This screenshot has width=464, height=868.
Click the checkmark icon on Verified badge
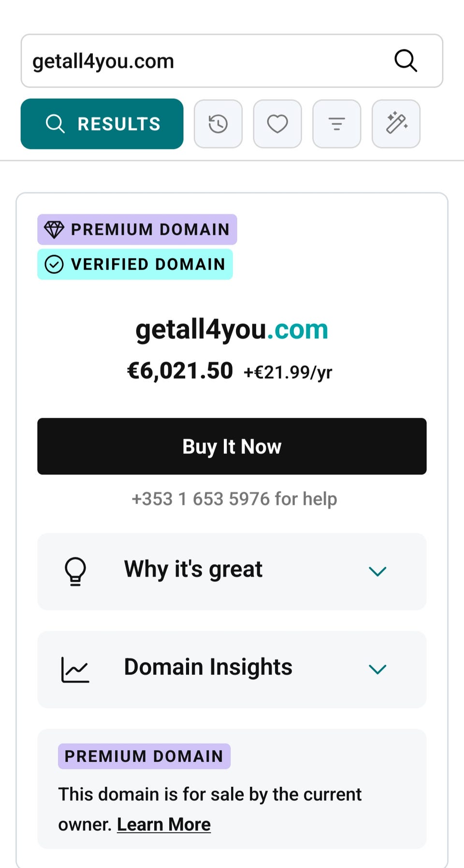[x=54, y=264]
